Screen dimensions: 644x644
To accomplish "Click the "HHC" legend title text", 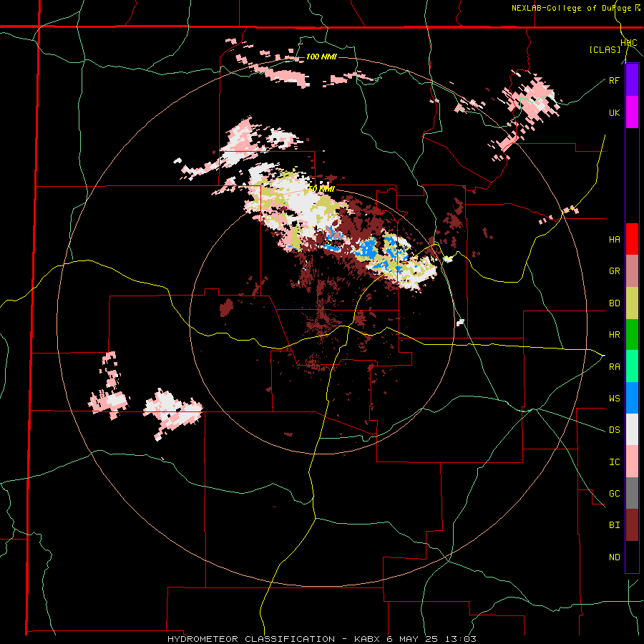I will (x=629, y=43).
